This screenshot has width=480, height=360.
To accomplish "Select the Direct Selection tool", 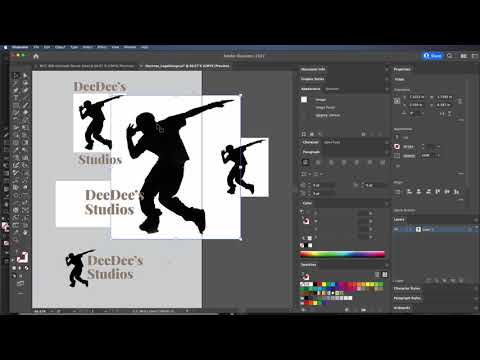I will coord(25,76).
